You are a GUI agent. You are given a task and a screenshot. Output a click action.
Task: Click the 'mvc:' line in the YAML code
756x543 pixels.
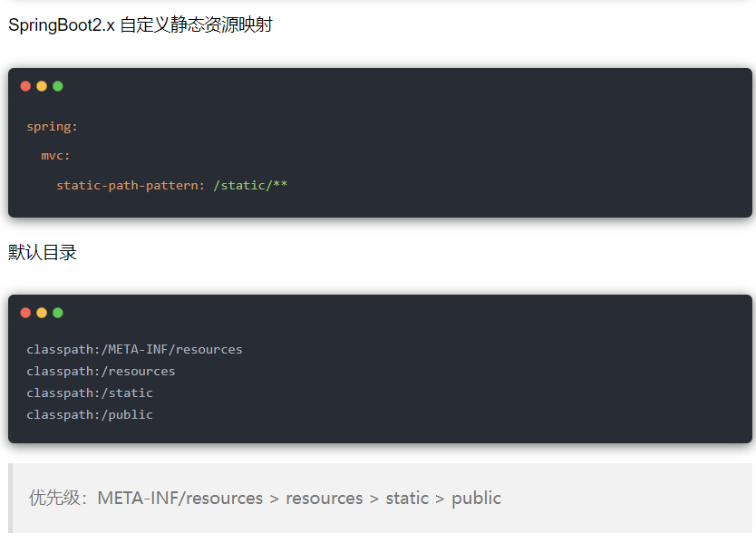[x=55, y=156]
